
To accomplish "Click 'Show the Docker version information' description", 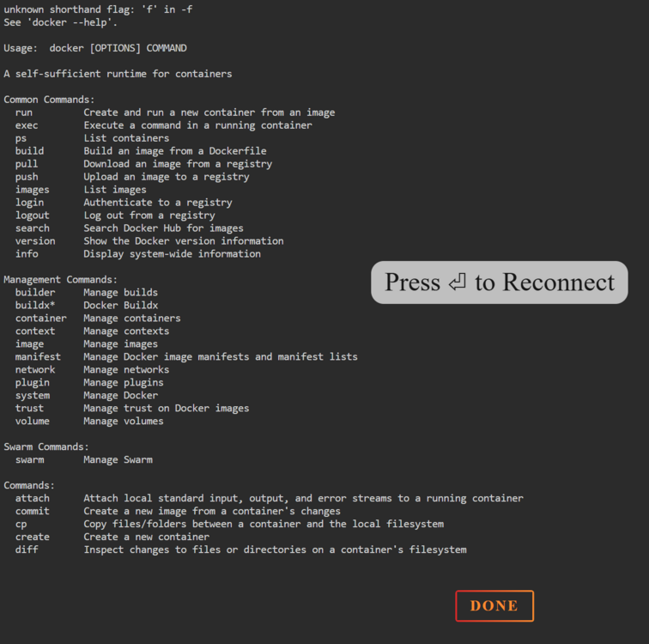I will [184, 241].
